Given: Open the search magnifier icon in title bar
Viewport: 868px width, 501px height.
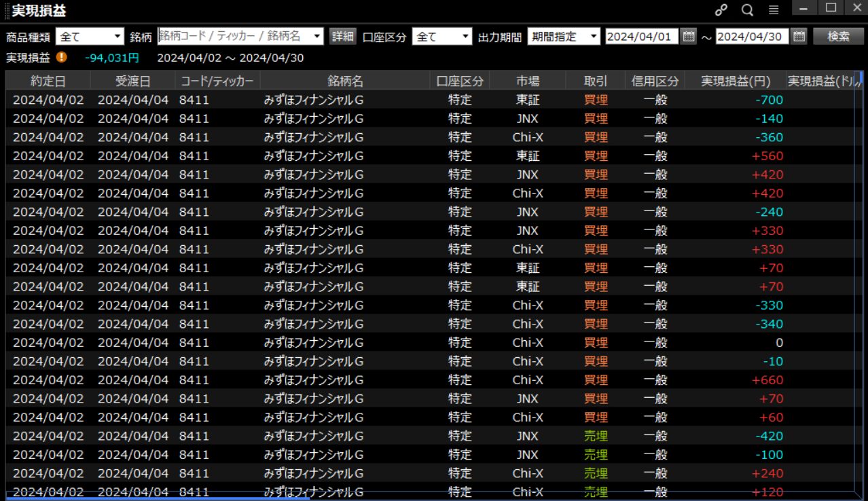Looking at the screenshot, I should tap(747, 10).
